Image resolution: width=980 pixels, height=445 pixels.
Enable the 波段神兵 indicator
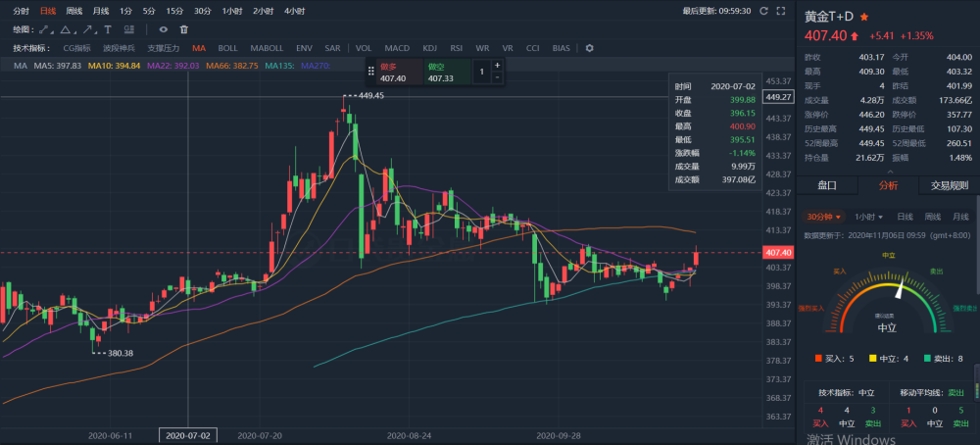[x=119, y=48]
